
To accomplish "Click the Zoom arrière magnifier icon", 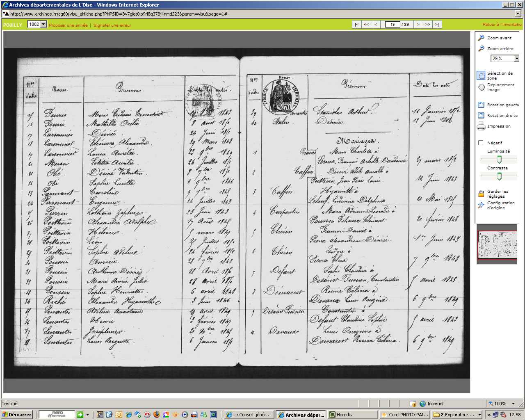I will [481, 48].
